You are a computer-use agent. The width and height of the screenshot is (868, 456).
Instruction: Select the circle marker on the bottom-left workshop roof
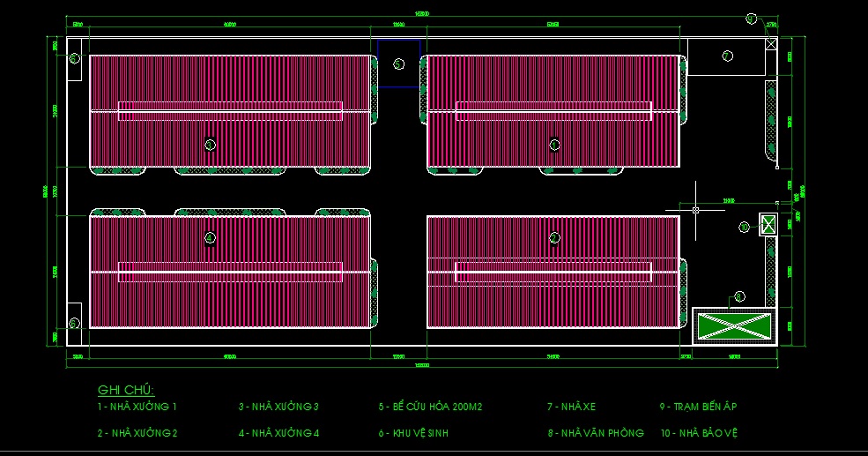point(210,236)
